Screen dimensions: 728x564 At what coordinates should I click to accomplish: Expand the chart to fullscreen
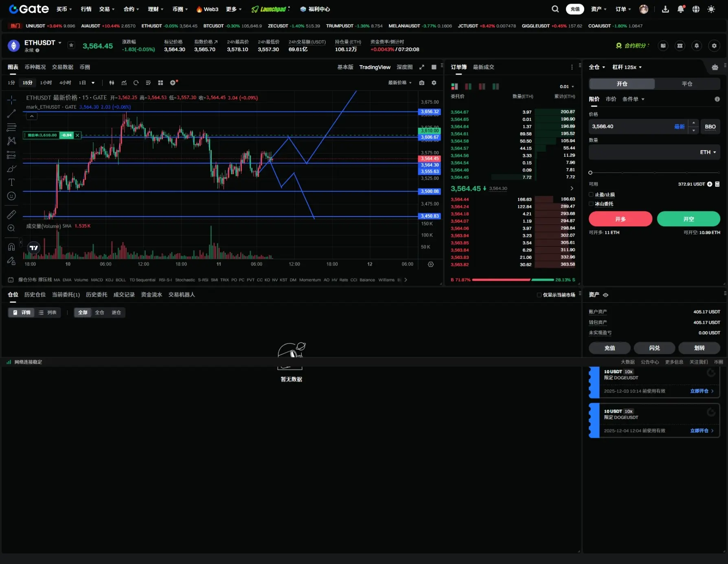(x=422, y=67)
